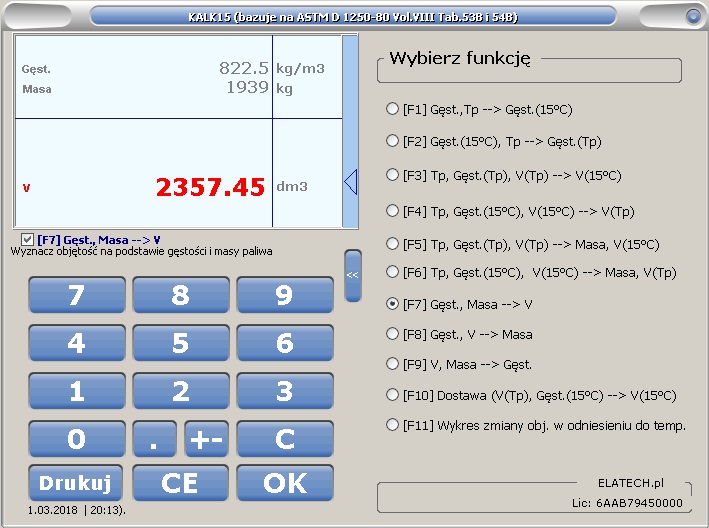This screenshot has width=709, height=528.
Task: Confirm with the OK button
Action: coord(285,483)
